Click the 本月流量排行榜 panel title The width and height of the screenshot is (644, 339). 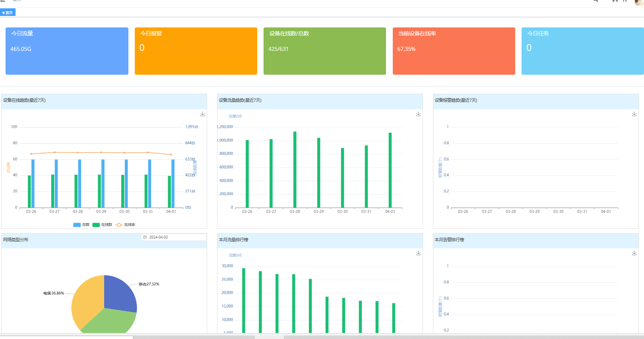(x=234, y=240)
